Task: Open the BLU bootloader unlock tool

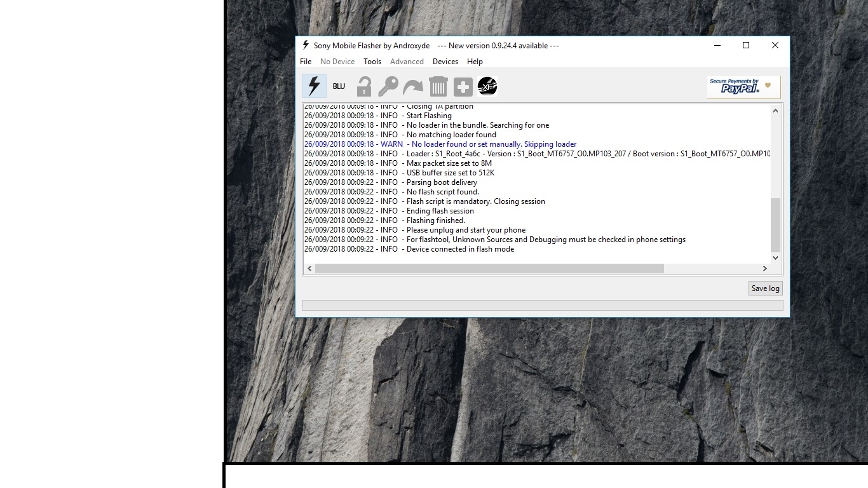Action: (339, 86)
